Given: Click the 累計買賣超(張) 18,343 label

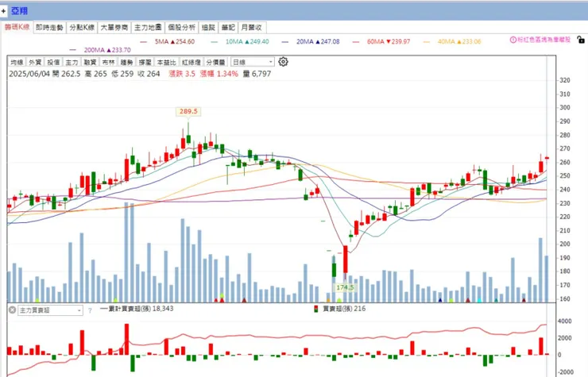Looking at the screenshot, I should (137, 309).
